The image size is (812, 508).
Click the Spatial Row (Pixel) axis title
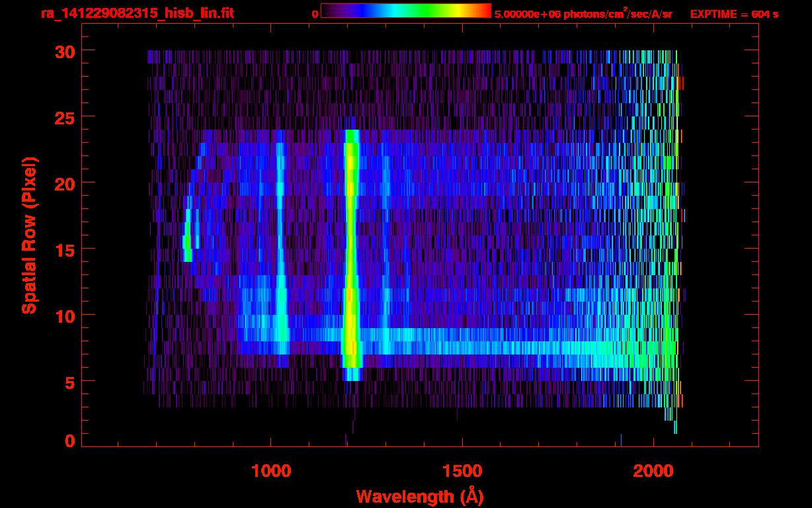[28, 235]
